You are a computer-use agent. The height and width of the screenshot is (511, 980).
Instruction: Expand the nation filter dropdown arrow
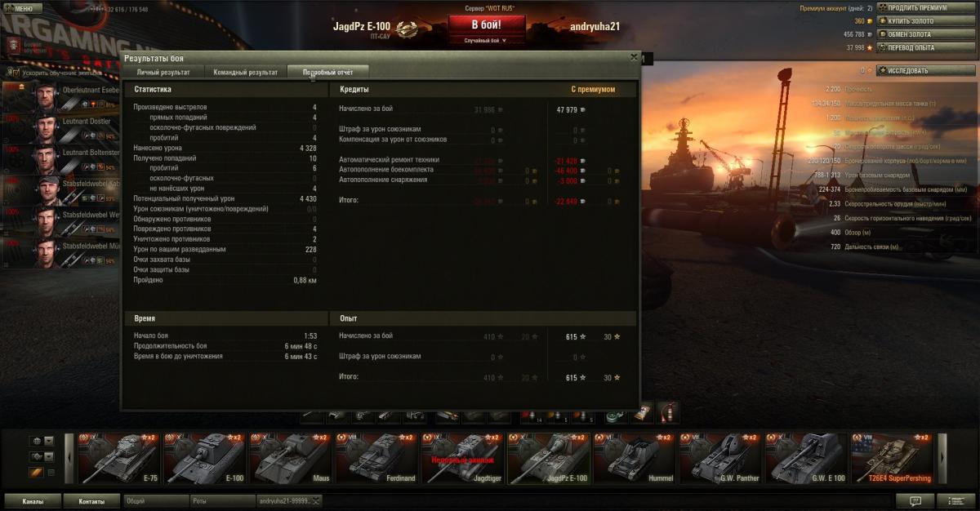pyautogui.click(x=49, y=441)
